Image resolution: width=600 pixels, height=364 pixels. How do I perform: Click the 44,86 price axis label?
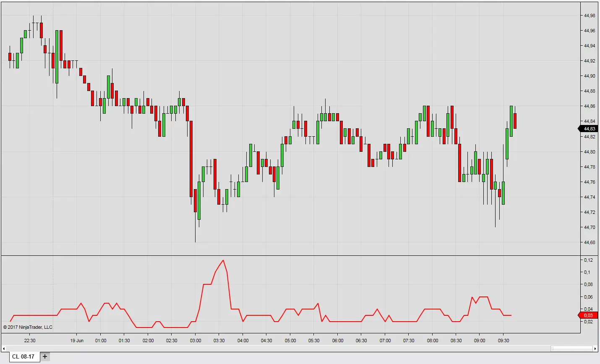click(x=590, y=106)
